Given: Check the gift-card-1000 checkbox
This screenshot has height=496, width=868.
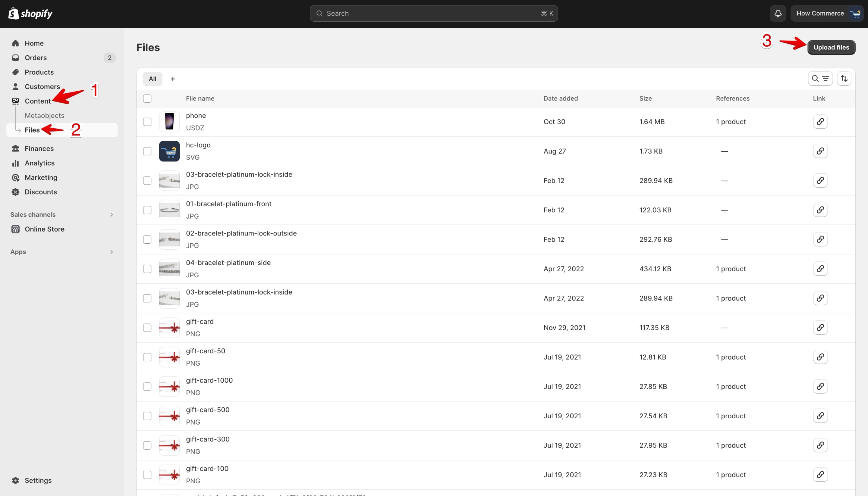Looking at the screenshot, I should [147, 386].
